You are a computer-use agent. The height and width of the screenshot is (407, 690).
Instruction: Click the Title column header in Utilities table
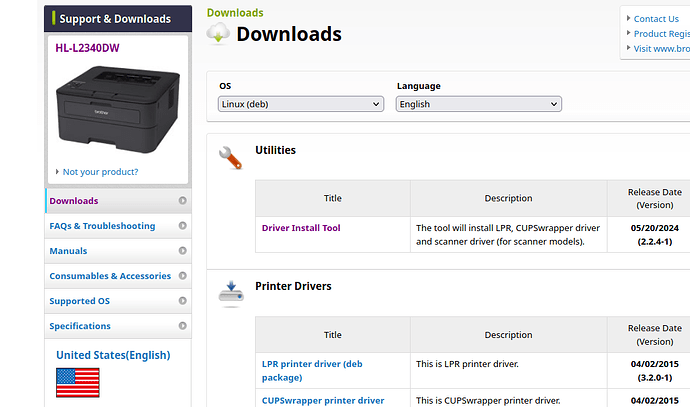pos(333,198)
